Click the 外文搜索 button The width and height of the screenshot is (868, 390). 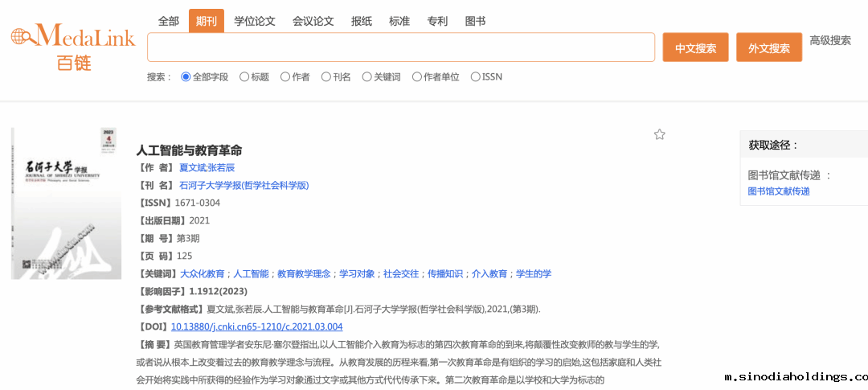[768, 47]
